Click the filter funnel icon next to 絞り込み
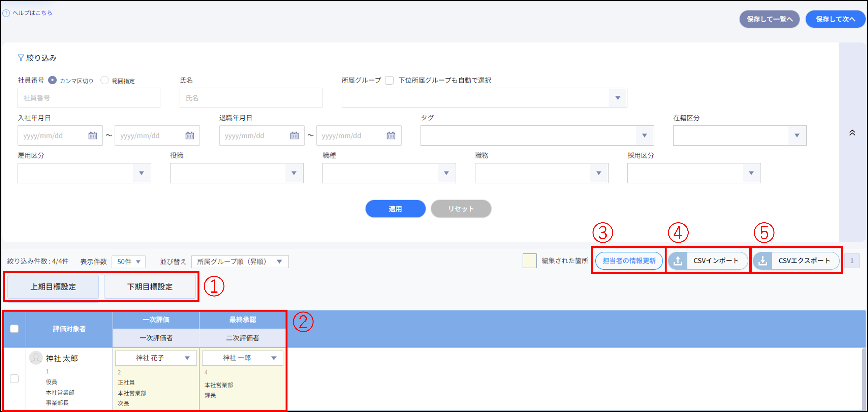This screenshot has width=868, height=412. point(20,57)
